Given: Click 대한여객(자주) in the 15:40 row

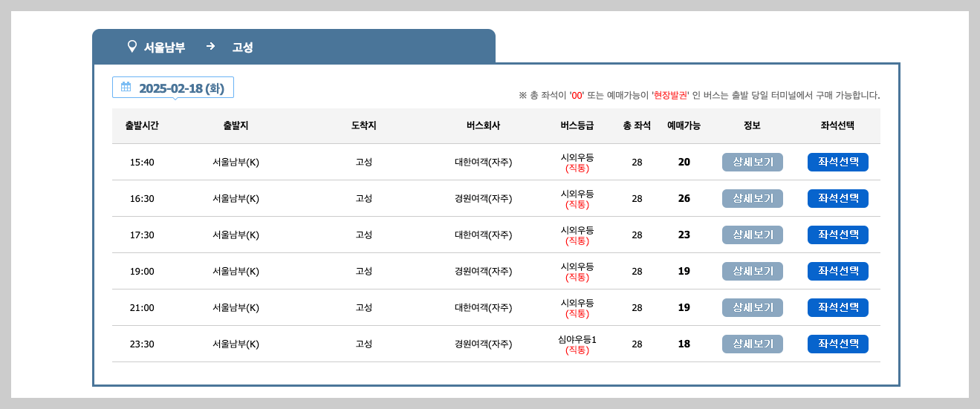Looking at the screenshot, I should 483,162.
